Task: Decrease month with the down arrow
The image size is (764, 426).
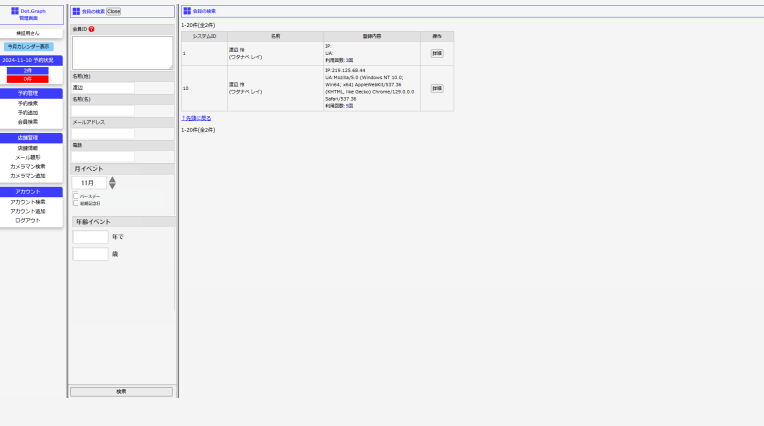Action: click(x=112, y=187)
